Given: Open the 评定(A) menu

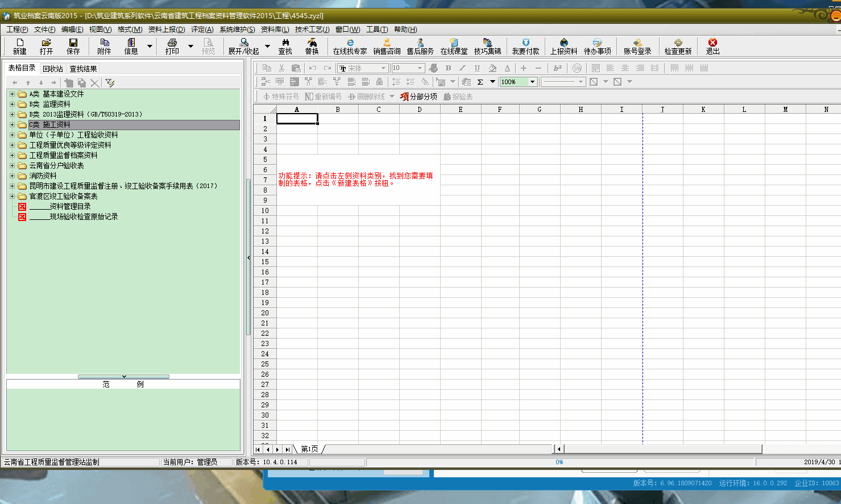Looking at the screenshot, I should click(x=202, y=30).
